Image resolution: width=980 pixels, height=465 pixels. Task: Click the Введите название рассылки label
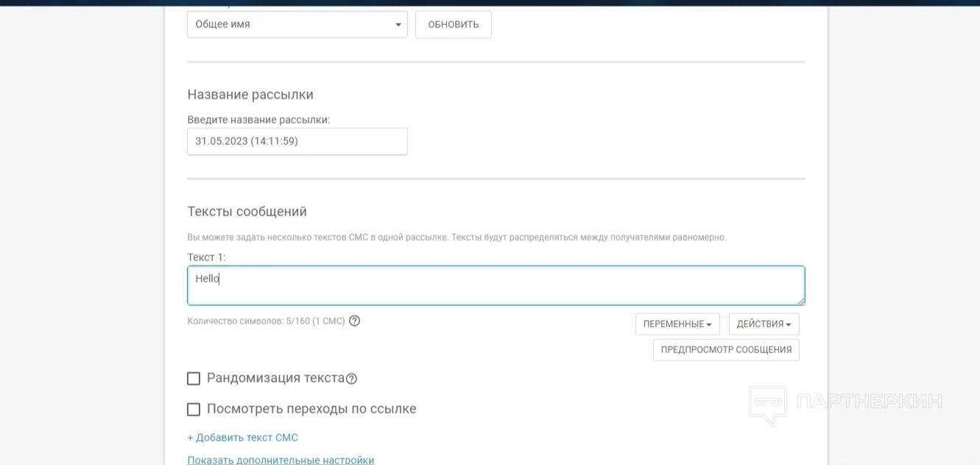(x=258, y=120)
